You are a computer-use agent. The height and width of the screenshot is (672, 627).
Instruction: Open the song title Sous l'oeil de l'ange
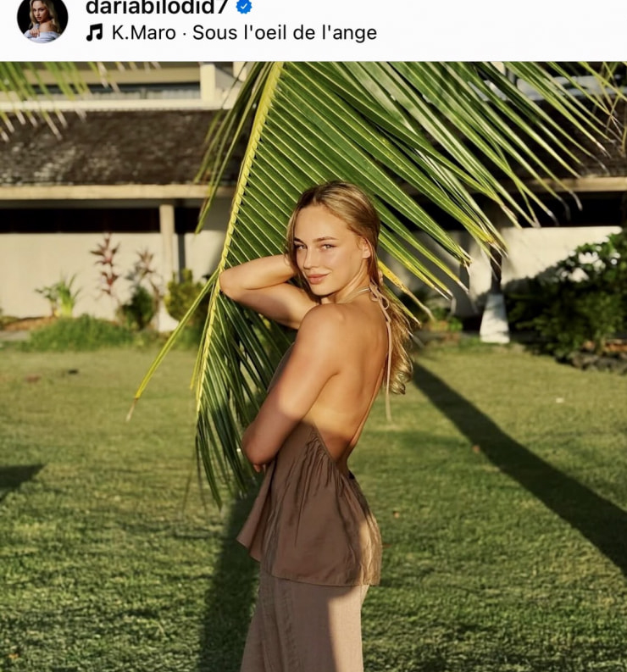[x=285, y=32]
